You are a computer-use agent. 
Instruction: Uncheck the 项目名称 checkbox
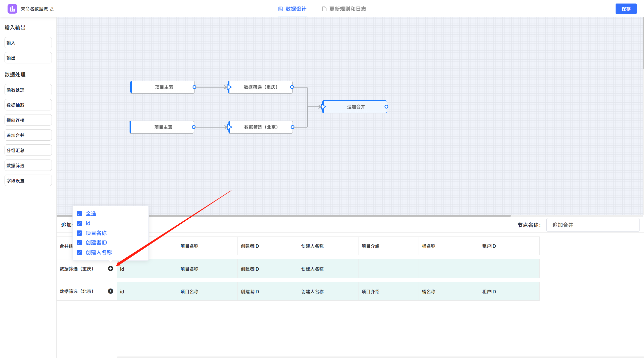79,233
